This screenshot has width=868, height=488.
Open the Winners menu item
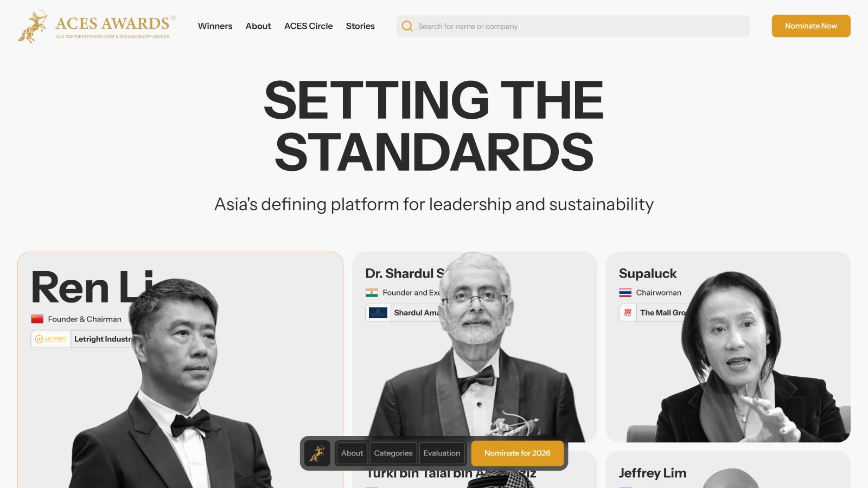[215, 26]
